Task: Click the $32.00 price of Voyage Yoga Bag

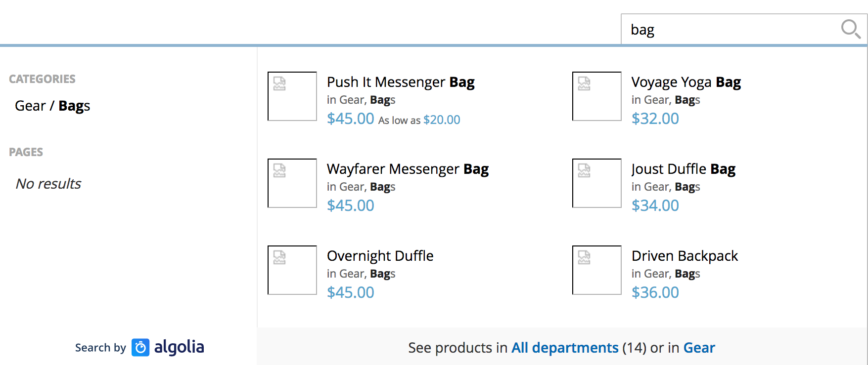Action: pyautogui.click(x=655, y=119)
